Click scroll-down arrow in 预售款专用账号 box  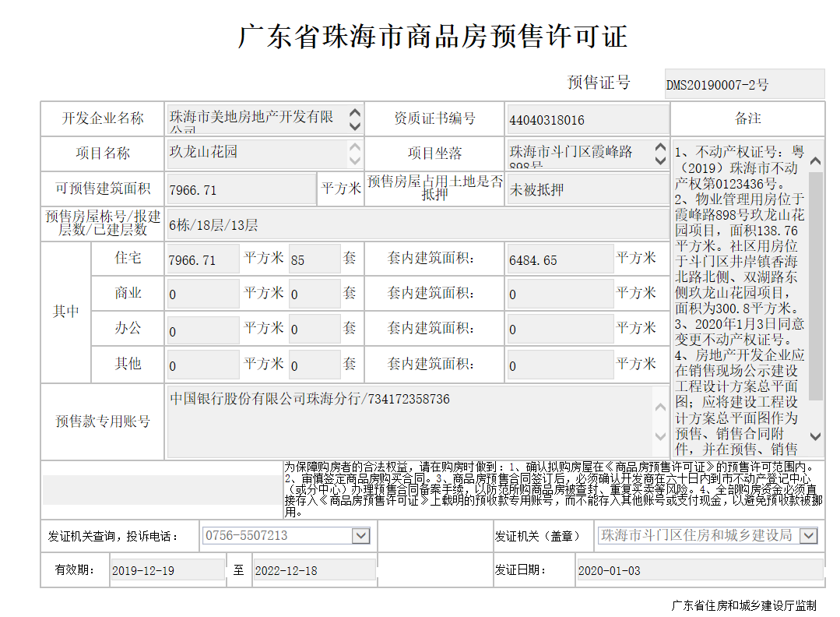(660, 436)
